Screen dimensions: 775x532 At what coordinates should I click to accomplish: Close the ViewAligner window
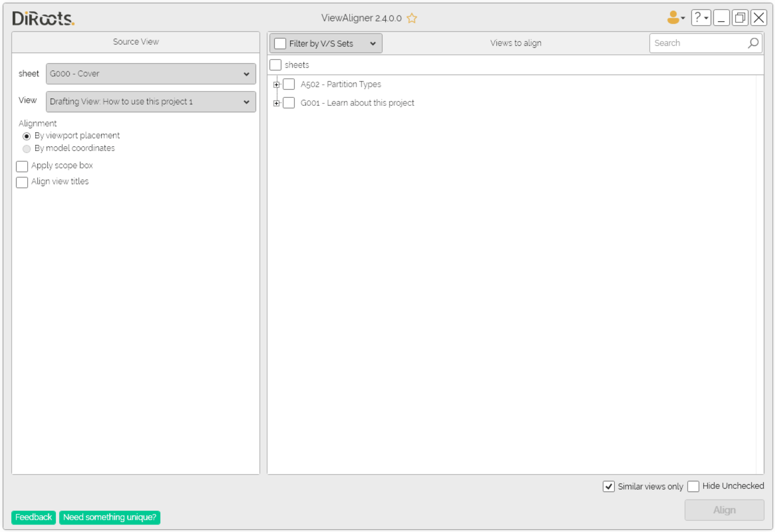tap(758, 18)
